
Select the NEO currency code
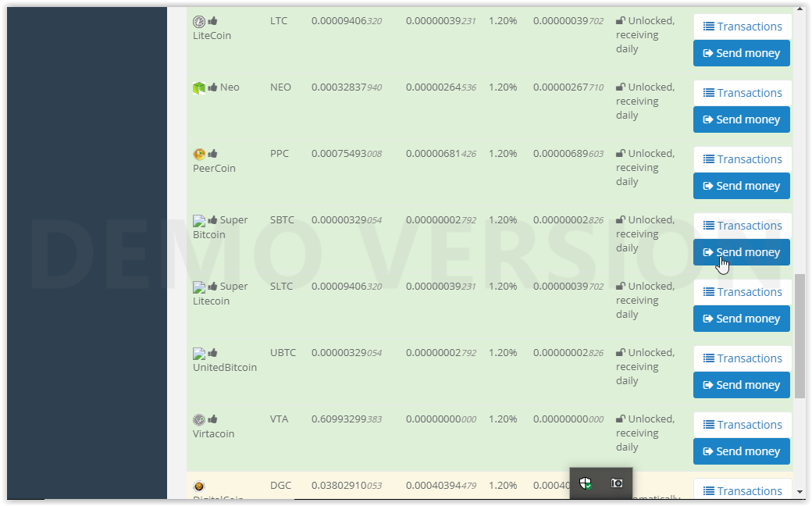coord(280,87)
